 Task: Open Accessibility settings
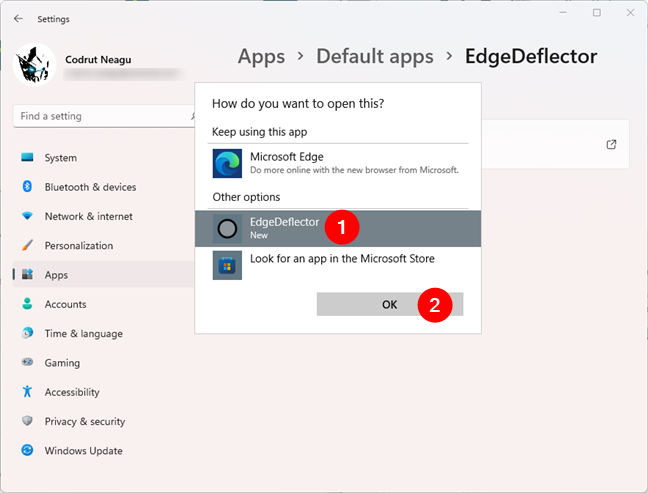click(103, 393)
